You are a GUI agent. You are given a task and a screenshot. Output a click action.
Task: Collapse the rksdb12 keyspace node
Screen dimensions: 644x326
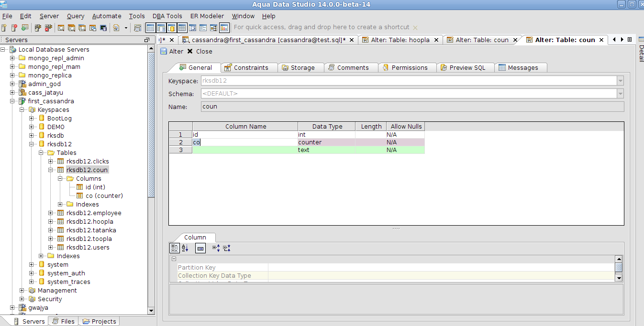32,144
